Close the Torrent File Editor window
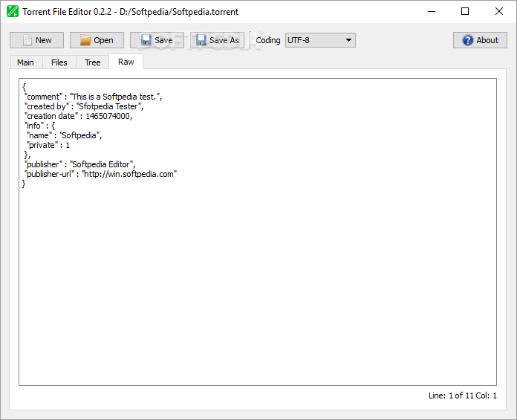 499,12
